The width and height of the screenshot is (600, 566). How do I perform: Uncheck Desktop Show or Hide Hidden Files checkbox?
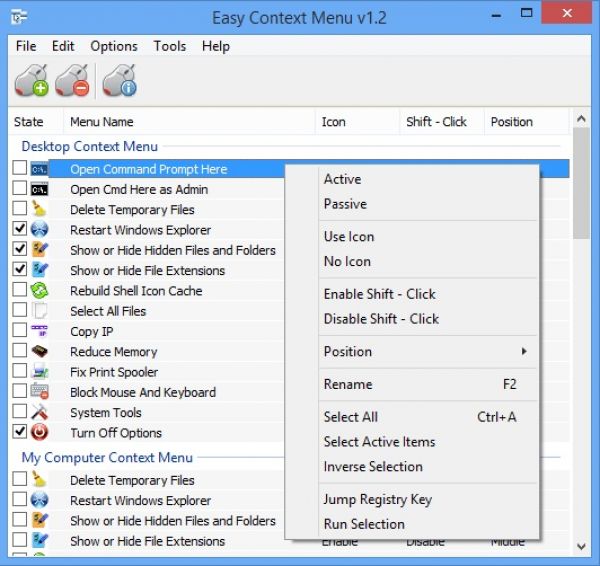coord(20,249)
